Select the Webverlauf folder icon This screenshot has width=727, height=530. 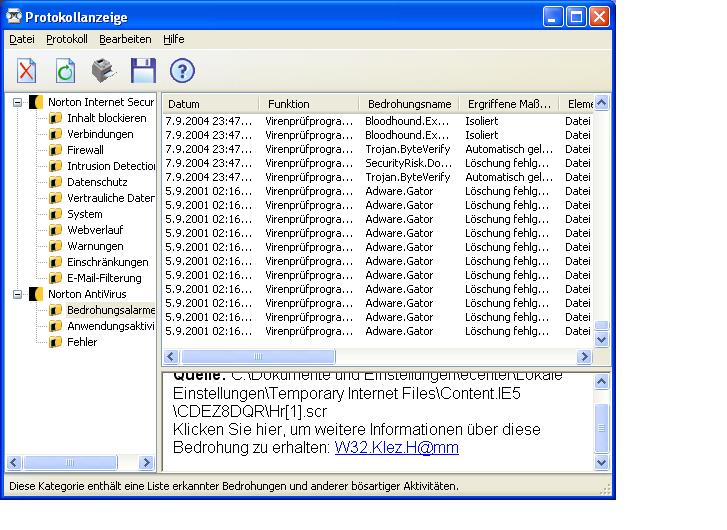point(56,230)
